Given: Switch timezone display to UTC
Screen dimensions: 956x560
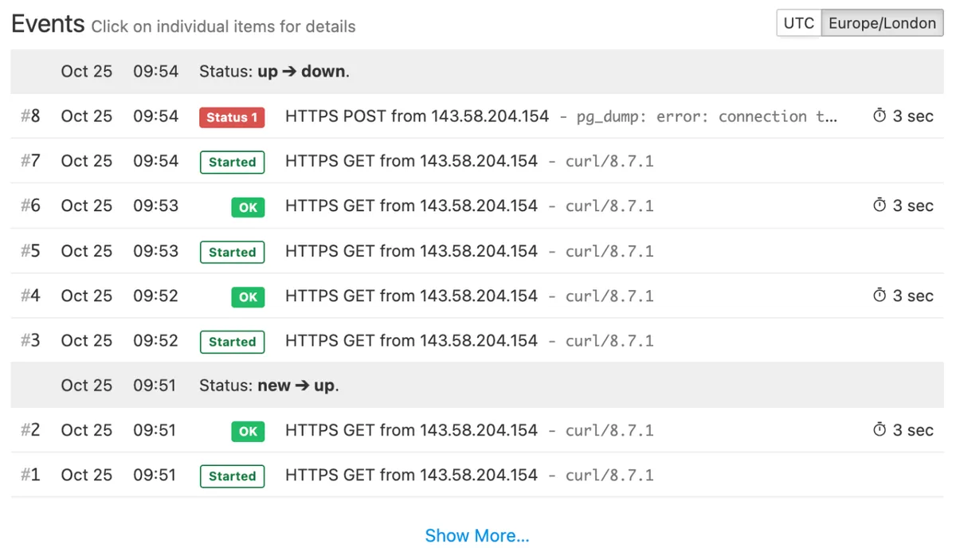Looking at the screenshot, I should point(799,23).
